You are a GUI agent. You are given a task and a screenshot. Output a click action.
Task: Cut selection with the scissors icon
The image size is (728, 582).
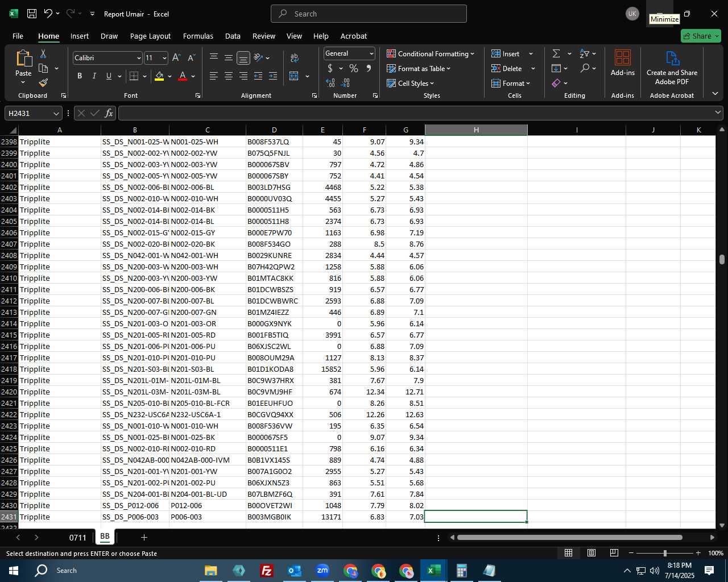pyautogui.click(x=43, y=53)
